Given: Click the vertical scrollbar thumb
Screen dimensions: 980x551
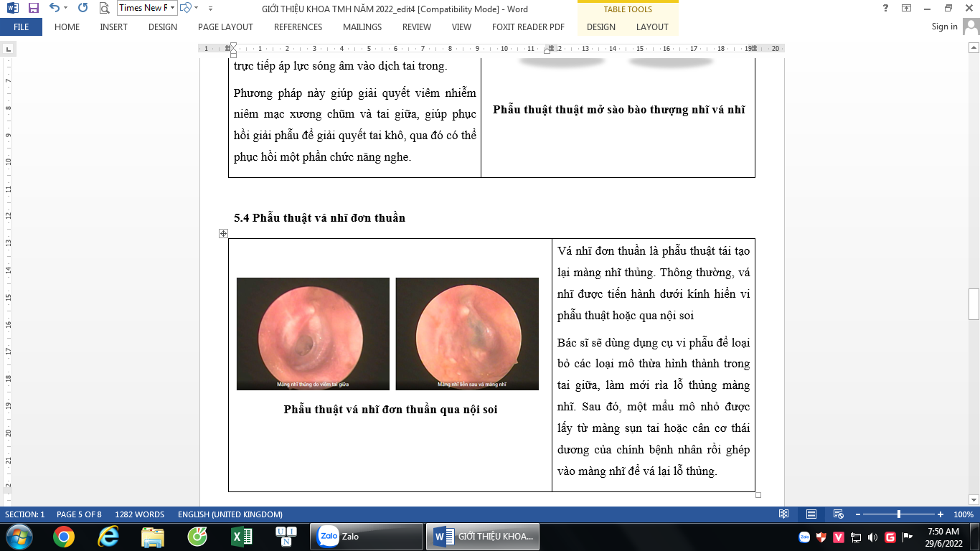Looking at the screenshot, I should point(974,303).
